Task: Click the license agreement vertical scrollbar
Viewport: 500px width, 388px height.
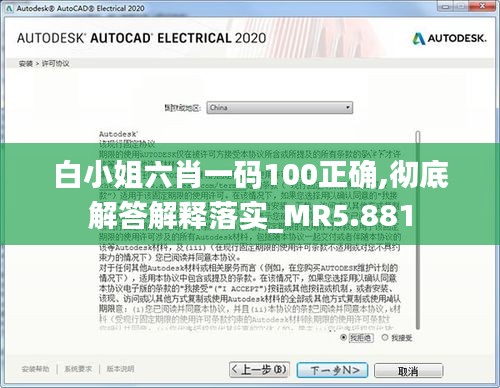Action: click(x=418, y=230)
